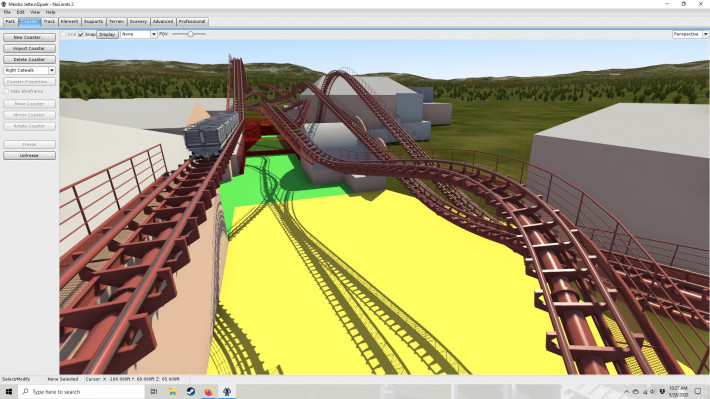Adjust the FOV slider
This screenshot has height=399, width=710.
point(190,34)
